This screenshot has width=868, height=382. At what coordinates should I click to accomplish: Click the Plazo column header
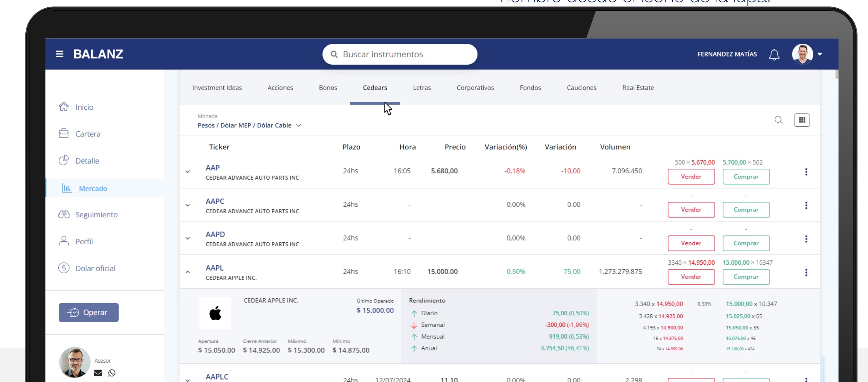click(351, 147)
